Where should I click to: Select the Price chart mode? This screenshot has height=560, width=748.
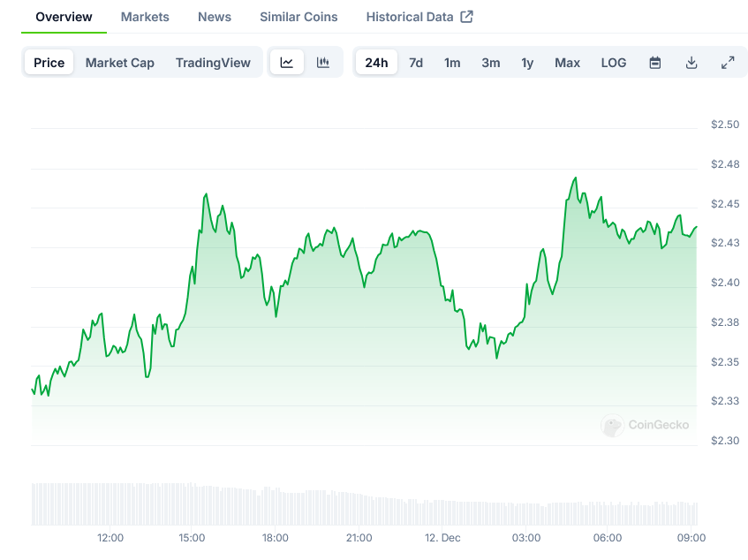[x=49, y=63]
